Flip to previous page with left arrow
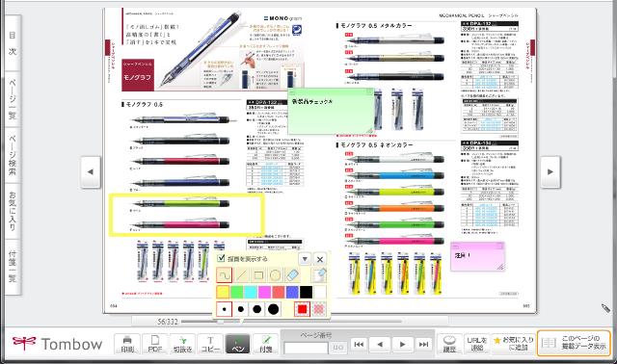This screenshot has width=617, height=364. click(91, 171)
